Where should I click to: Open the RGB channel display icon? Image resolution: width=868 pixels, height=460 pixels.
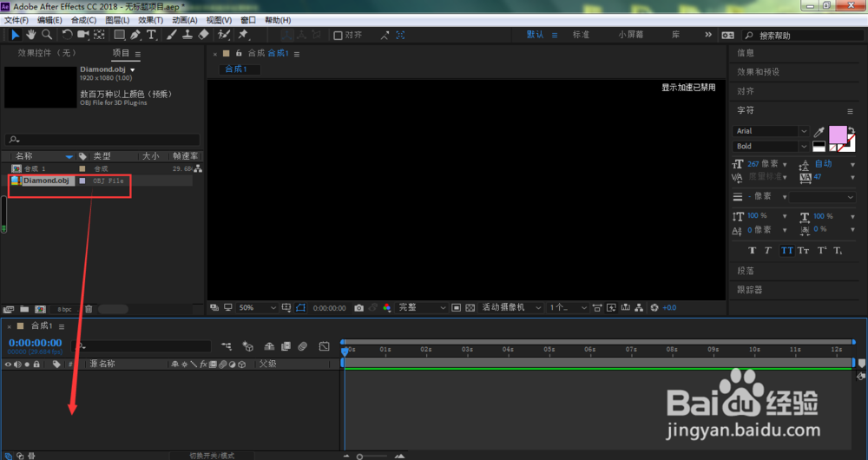tap(386, 308)
